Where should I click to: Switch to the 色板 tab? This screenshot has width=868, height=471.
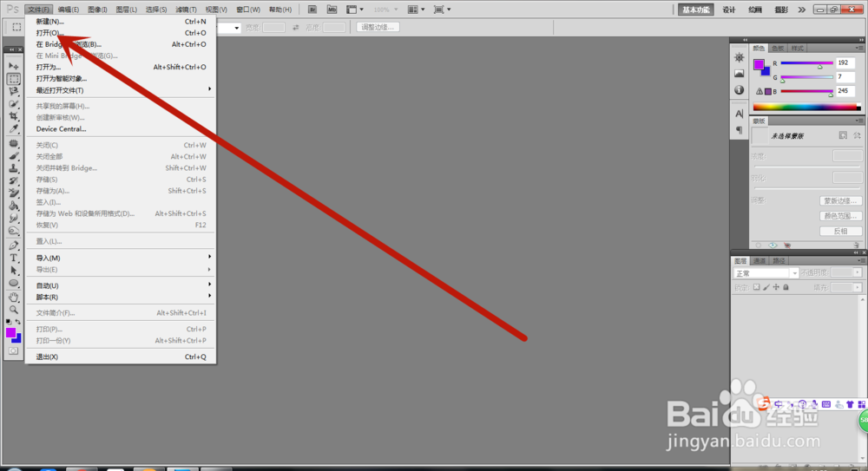tap(778, 49)
